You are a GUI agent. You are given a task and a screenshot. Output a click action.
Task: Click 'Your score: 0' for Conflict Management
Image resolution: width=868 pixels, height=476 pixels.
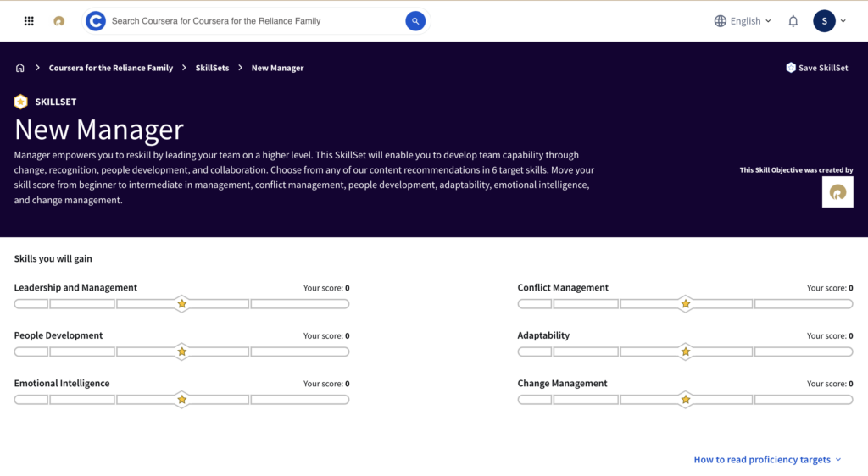coord(830,287)
